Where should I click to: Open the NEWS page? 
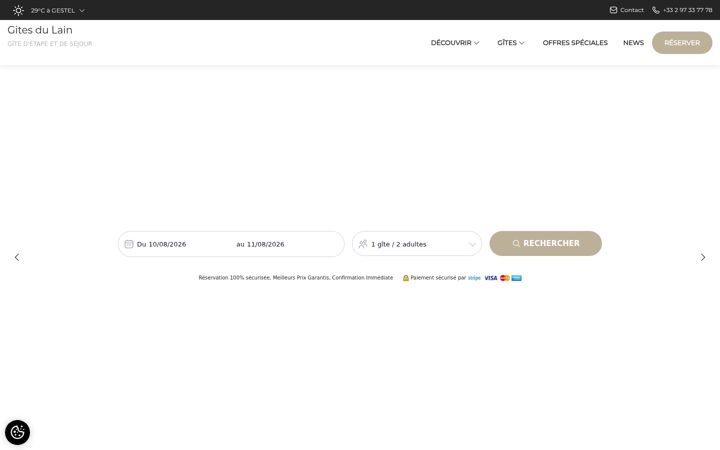(x=633, y=43)
